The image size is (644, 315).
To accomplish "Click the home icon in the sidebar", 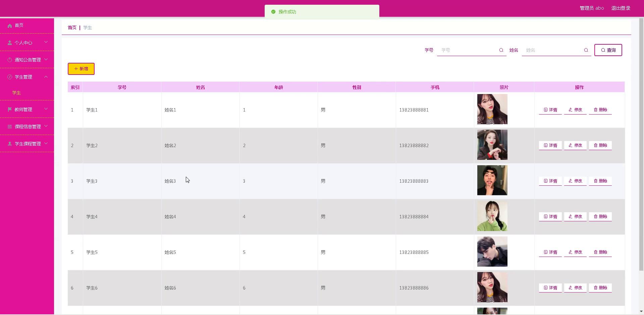I will click(10, 26).
